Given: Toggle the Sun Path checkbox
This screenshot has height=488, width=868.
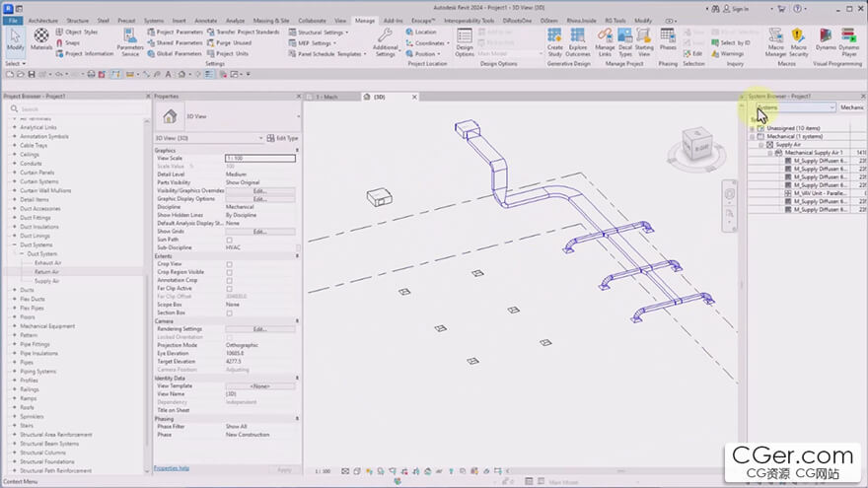Looking at the screenshot, I should [x=230, y=240].
